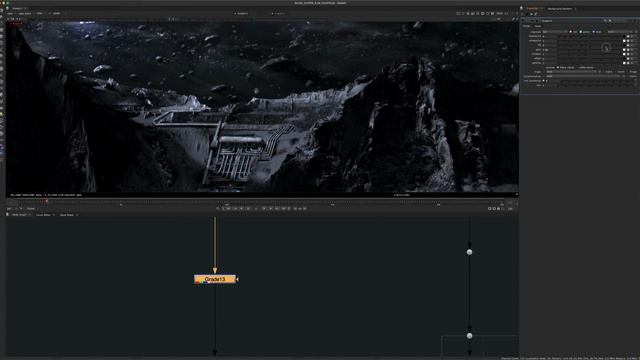Open the (un)premult by dropdown
The width and height of the screenshot is (640, 360).
point(583,76)
